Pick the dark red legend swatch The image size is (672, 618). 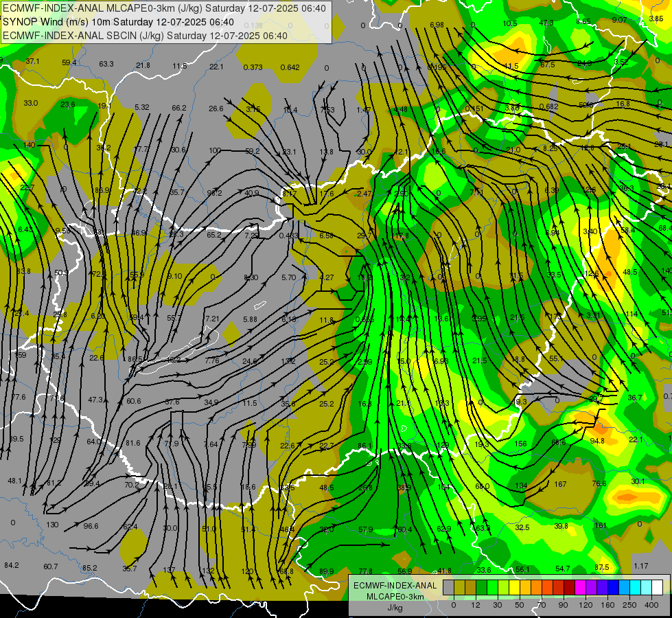[x=570, y=587]
